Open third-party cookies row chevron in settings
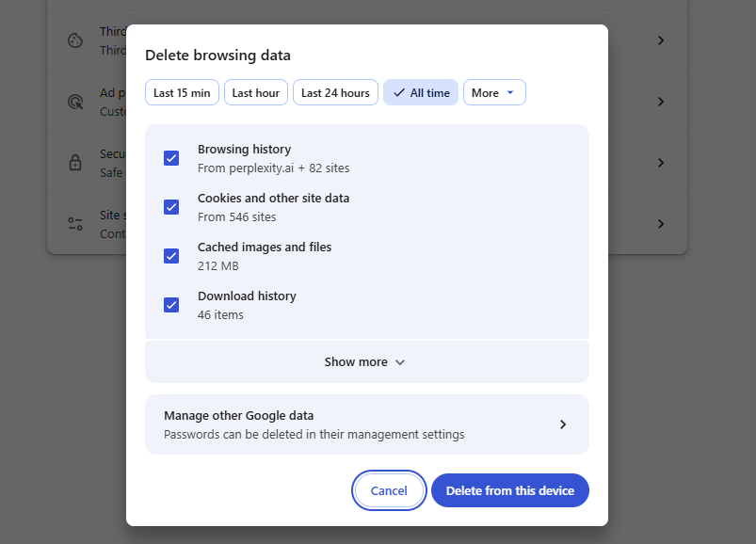This screenshot has width=756, height=544. (x=661, y=40)
